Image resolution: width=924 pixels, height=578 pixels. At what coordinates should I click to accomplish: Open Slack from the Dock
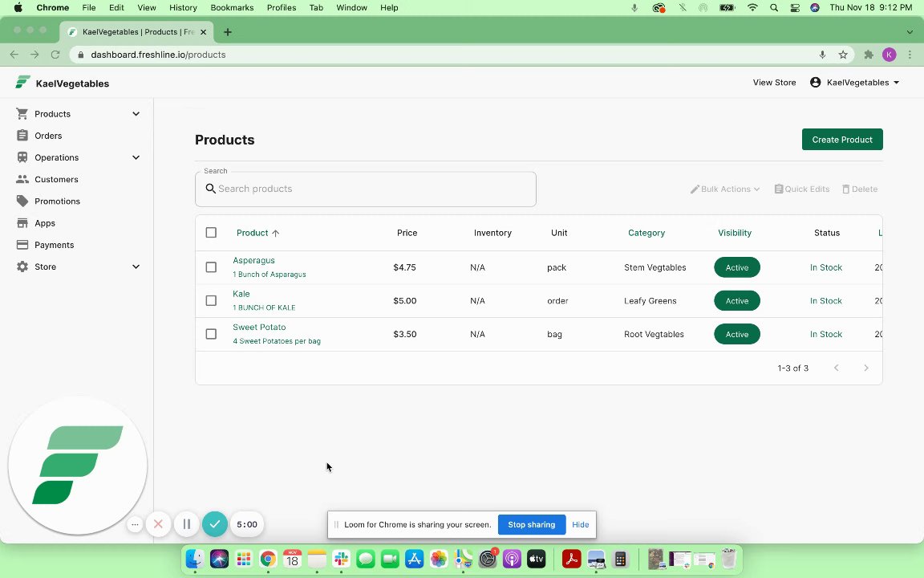[x=341, y=559]
